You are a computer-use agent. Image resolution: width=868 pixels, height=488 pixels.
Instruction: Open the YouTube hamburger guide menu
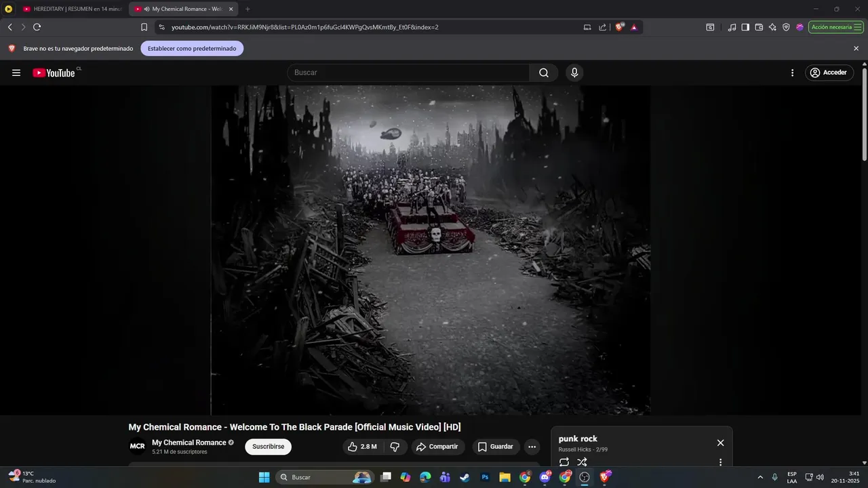(x=16, y=73)
